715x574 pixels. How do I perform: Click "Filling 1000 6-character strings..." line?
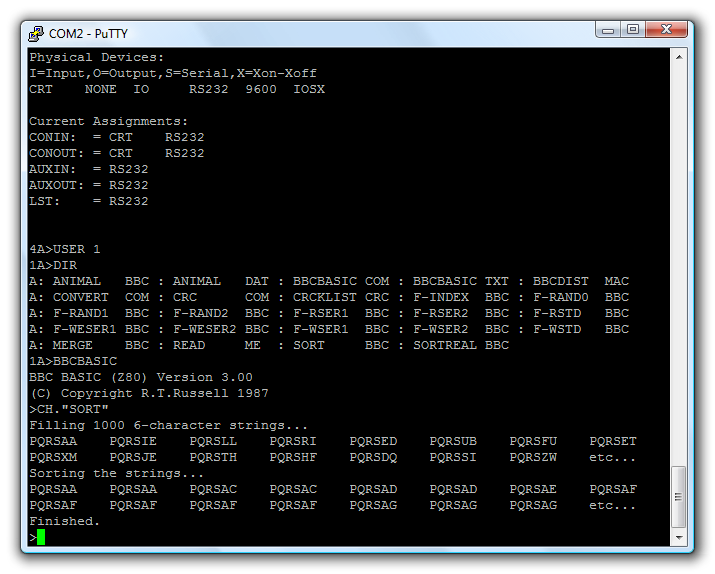click(168, 425)
